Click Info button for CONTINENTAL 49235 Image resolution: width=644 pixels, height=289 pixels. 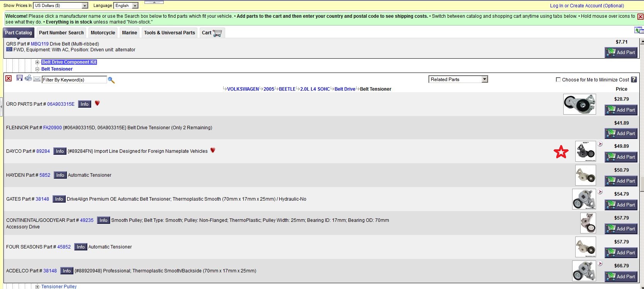(x=104, y=220)
